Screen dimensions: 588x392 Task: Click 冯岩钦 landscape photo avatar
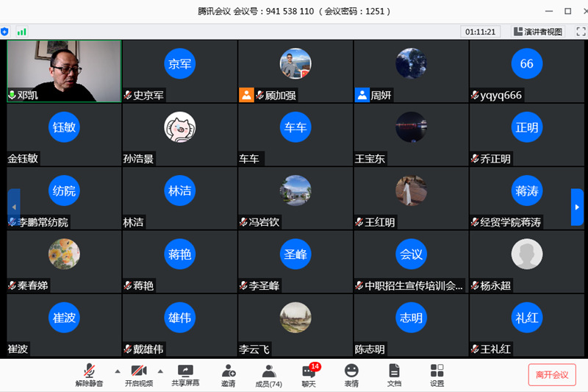click(x=295, y=190)
